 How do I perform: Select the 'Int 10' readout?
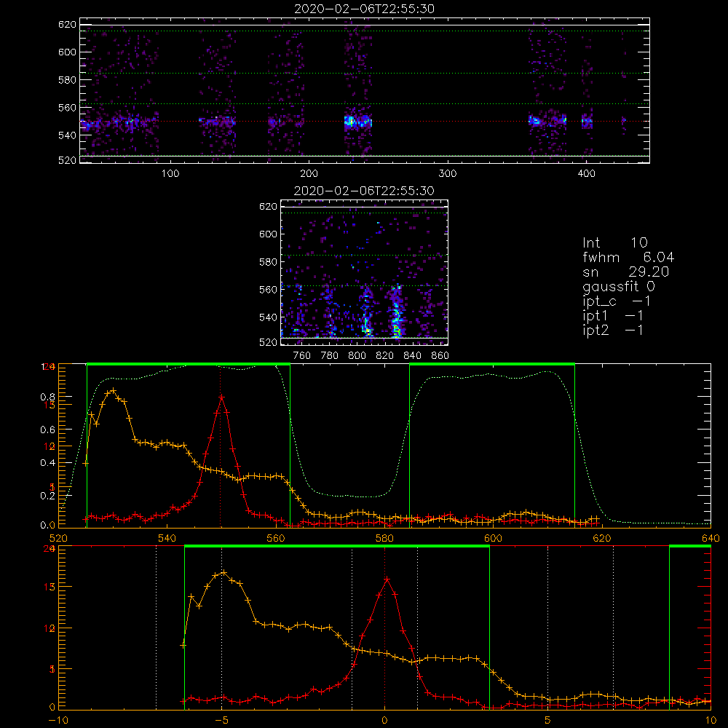[614, 242]
